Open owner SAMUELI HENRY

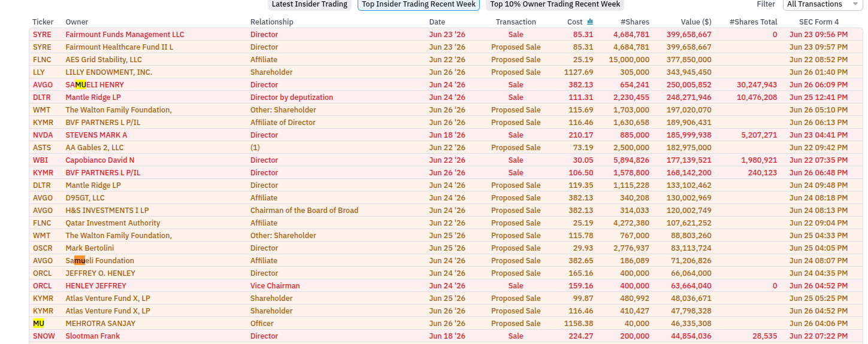[95, 84]
